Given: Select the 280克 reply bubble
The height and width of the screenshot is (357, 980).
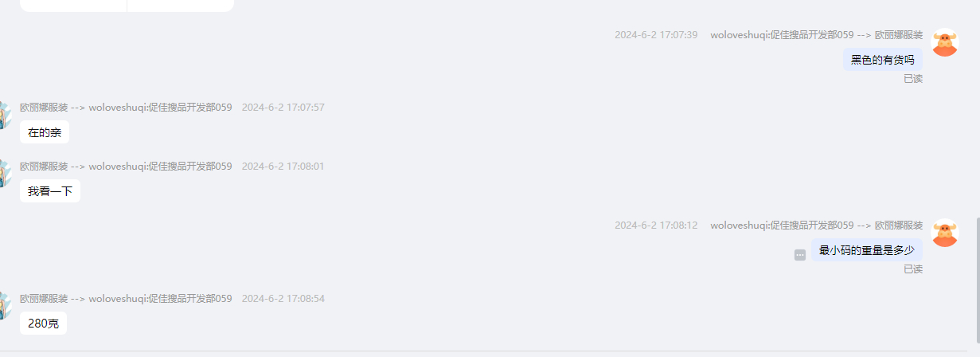Looking at the screenshot, I should [43, 324].
